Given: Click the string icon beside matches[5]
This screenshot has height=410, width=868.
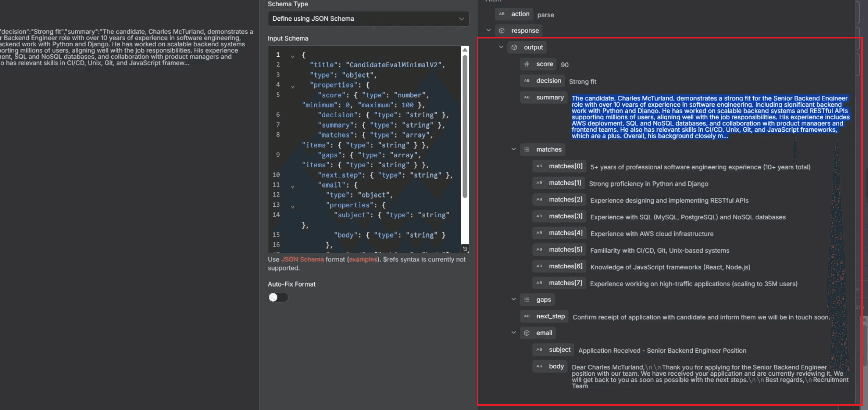Looking at the screenshot, I should (539, 249).
